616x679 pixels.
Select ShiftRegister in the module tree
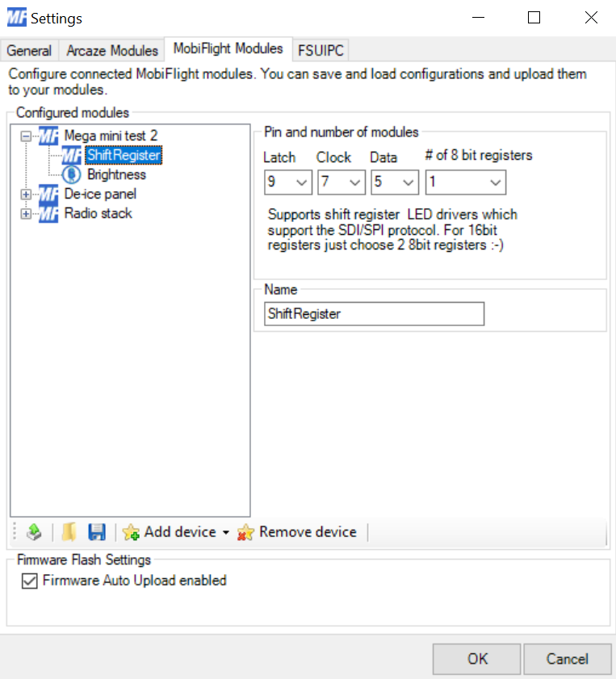(124, 155)
